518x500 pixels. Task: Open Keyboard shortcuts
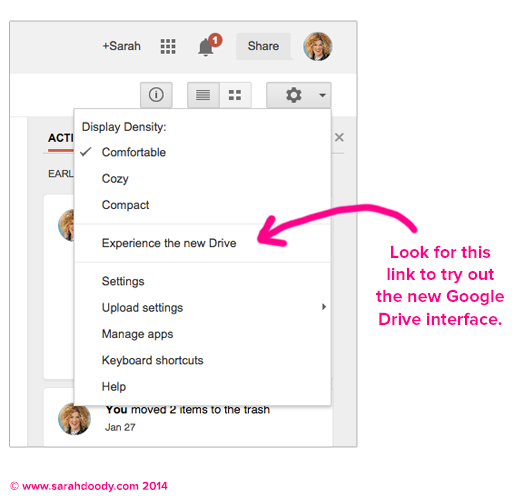(203, 360)
